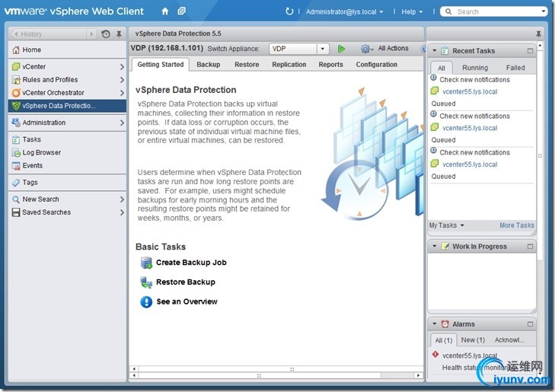Expand Saved Searches chevron
555x392 pixels.
click(x=122, y=212)
